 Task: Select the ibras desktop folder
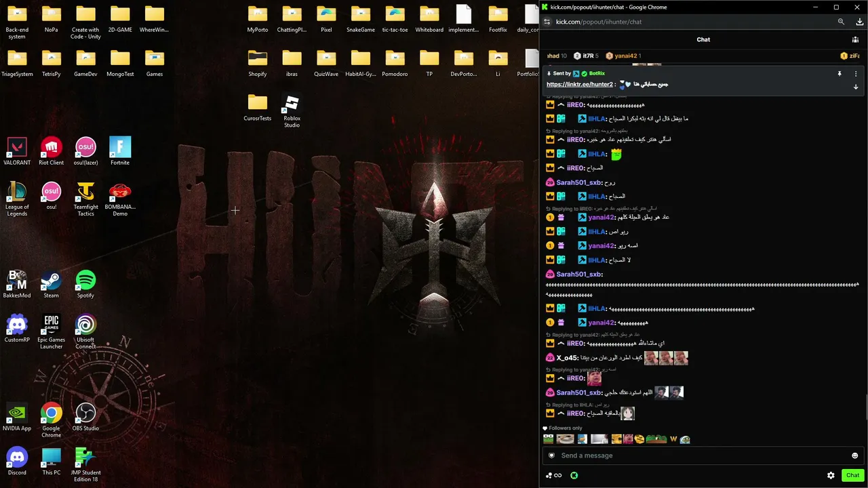[292, 63]
